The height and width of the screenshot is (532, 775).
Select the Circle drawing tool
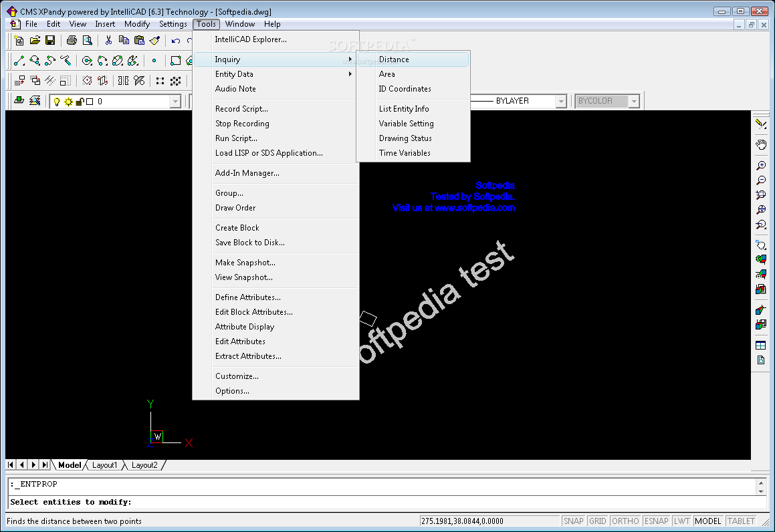pyautogui.click(x=87, y=61)
